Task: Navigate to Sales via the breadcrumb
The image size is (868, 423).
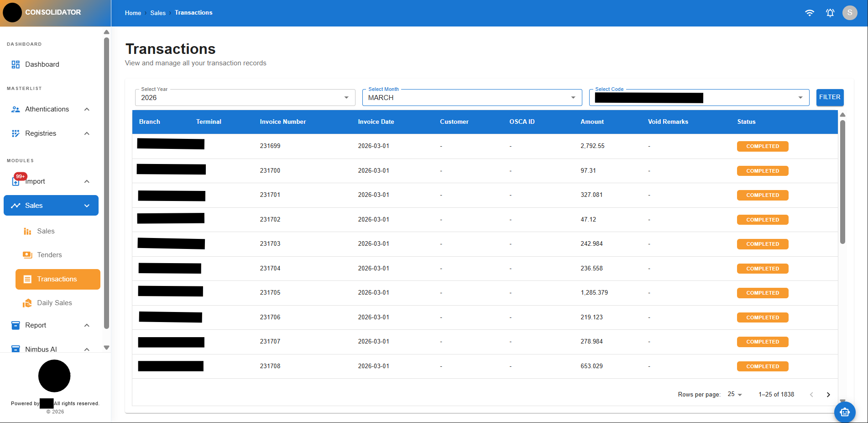Action: click(x=158, y=13)
